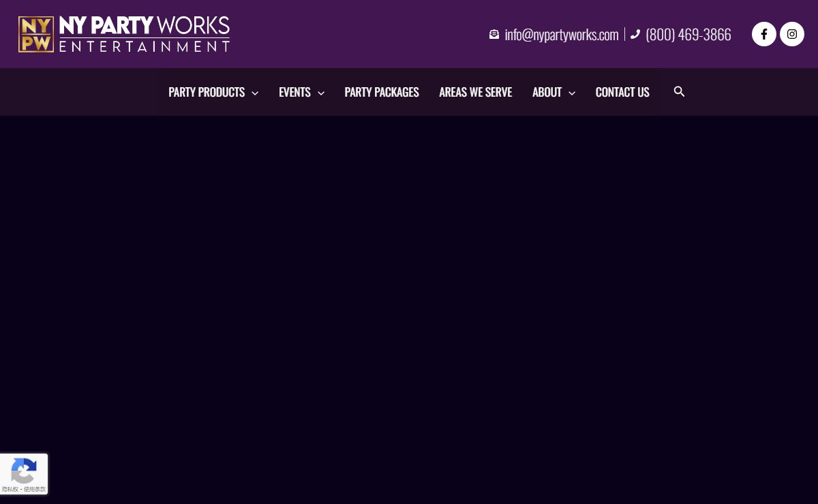Click the envelope email icon
818x504 pixels.
(494, 34)
